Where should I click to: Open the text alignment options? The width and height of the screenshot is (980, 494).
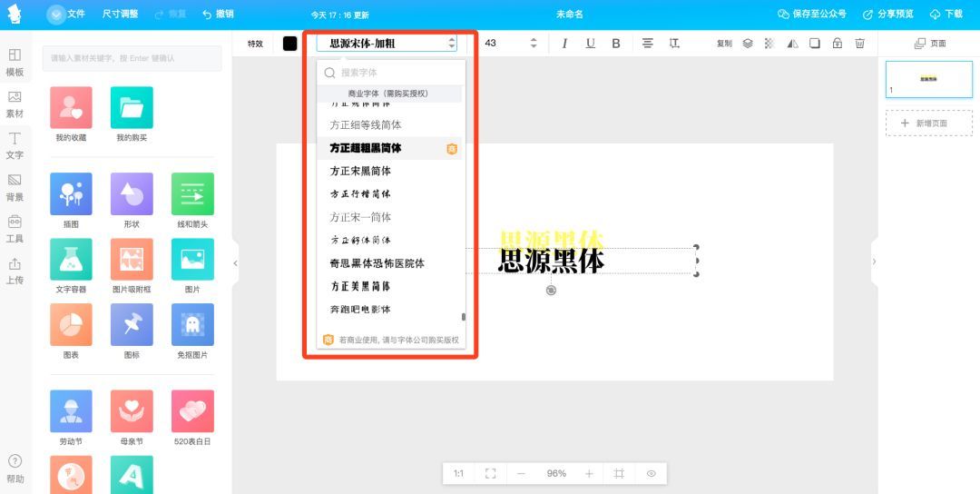point(648,44)
